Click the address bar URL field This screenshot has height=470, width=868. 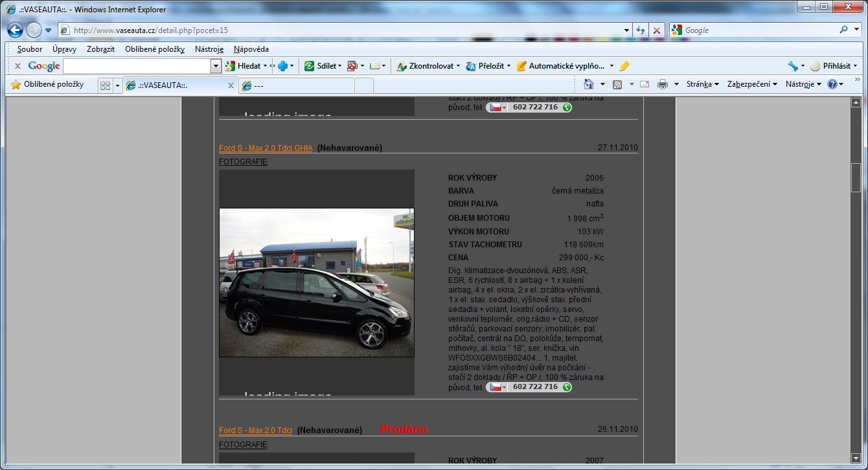pos(343,30)
